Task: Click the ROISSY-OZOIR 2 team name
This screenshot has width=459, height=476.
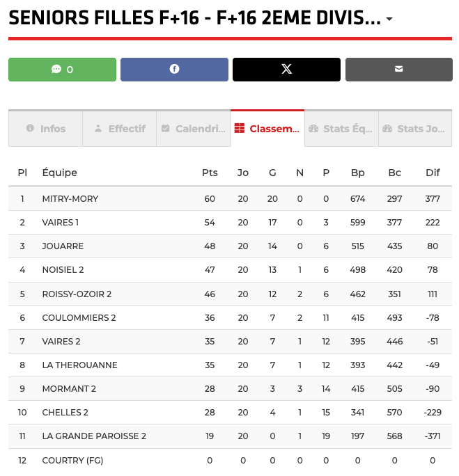Action: coord(76,294)
